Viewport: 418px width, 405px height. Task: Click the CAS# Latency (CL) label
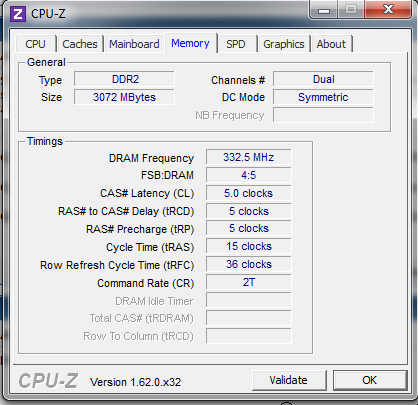point(147,193)
